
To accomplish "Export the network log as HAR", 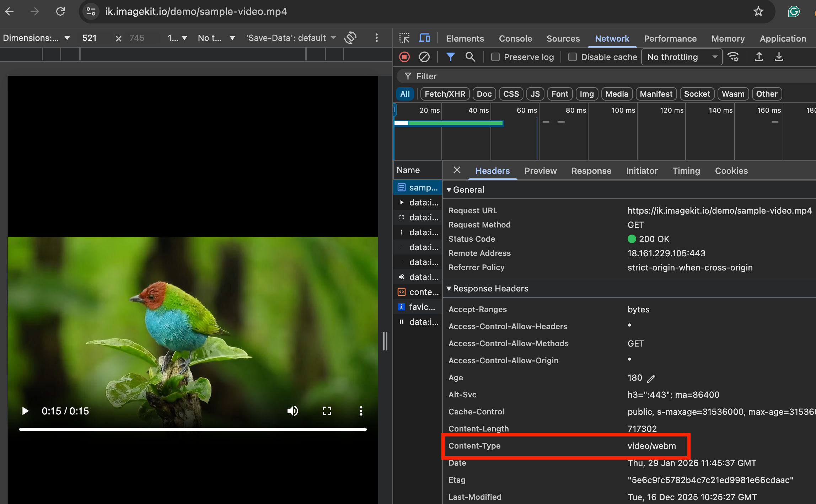I will (779, 57).
